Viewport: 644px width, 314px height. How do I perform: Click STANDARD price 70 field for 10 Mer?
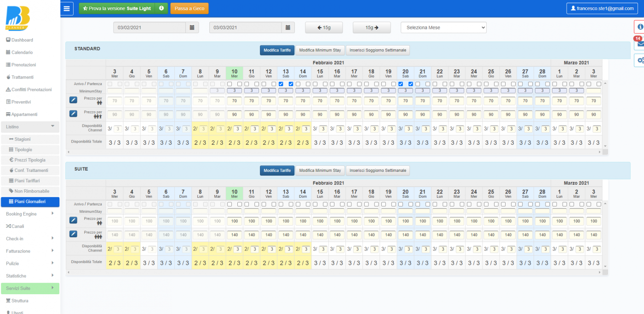point(234,100)
